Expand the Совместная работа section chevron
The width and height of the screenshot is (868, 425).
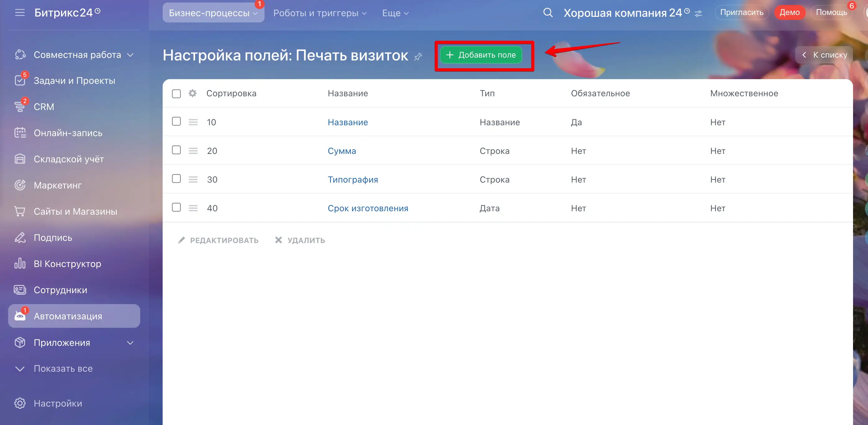click(x=131, y=55)
